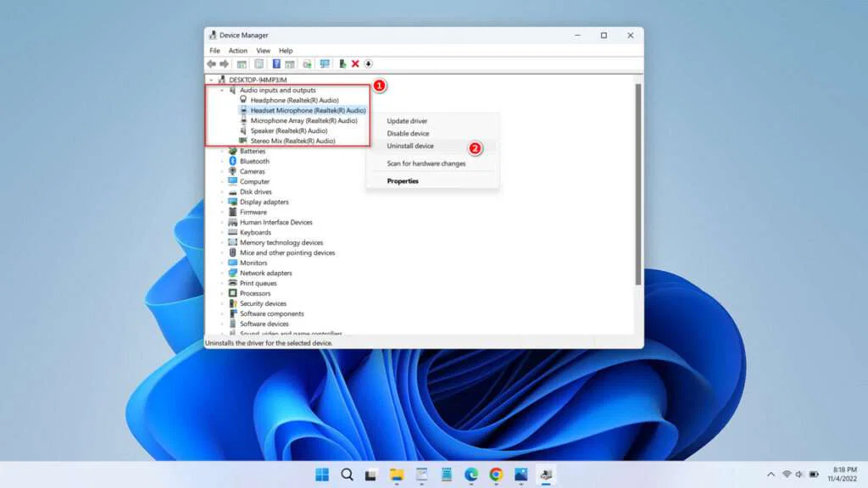Open Help using the blue question mark icon

(277, 64)
